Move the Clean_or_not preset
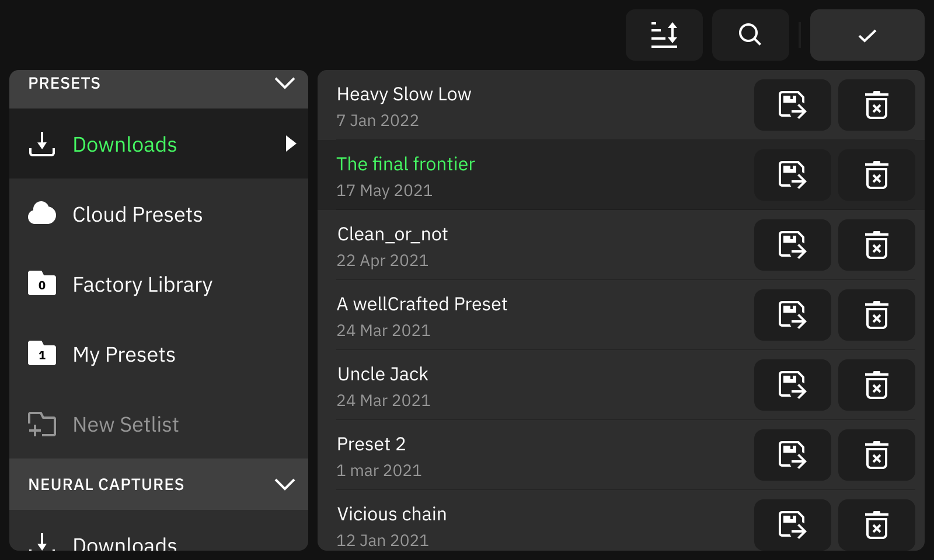The height and width of the screenshot is (560, 934). pyautogui.click(x=792, y=245)
